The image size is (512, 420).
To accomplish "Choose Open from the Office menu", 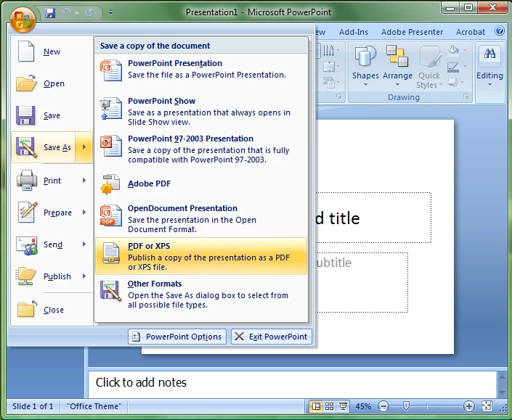I will click(x=52, y=83).
